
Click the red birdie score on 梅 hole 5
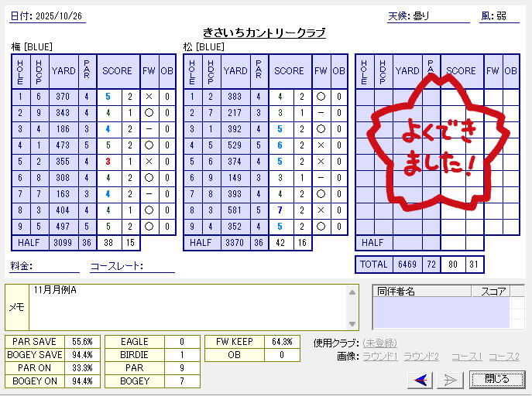pyautogui.click(x=108, y=162)
